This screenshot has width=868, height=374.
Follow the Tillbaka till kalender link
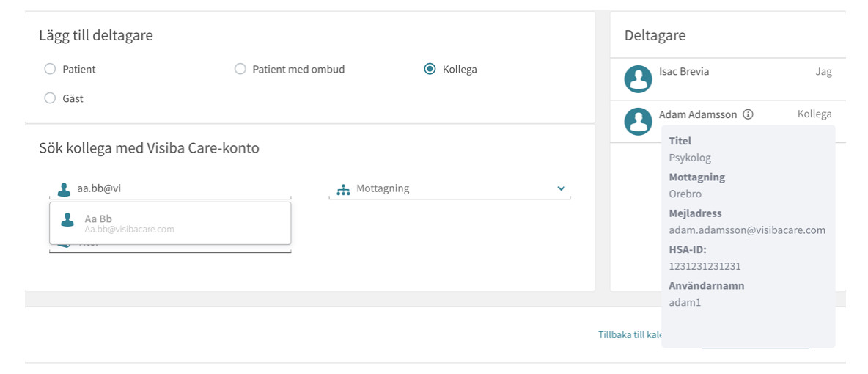click(630, 334)
